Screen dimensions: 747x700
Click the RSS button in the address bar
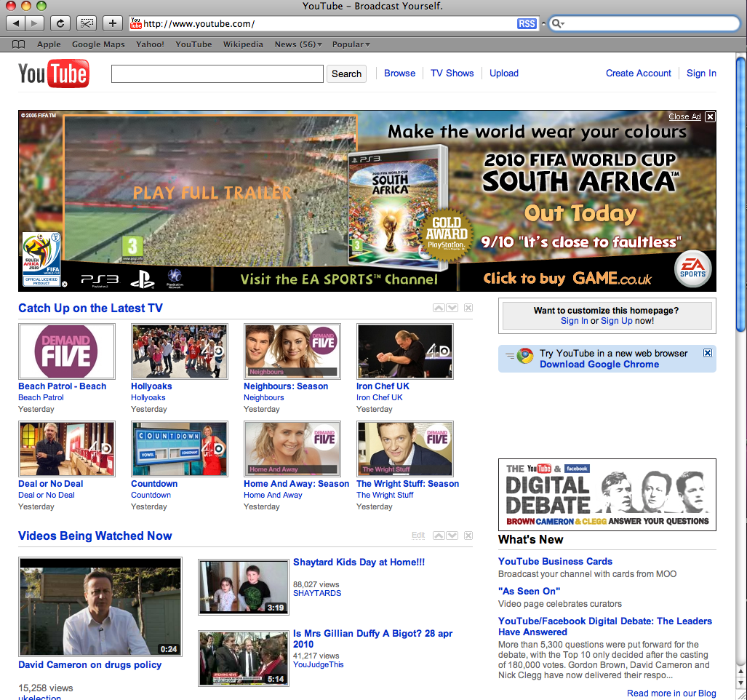(x=527, y=23)
